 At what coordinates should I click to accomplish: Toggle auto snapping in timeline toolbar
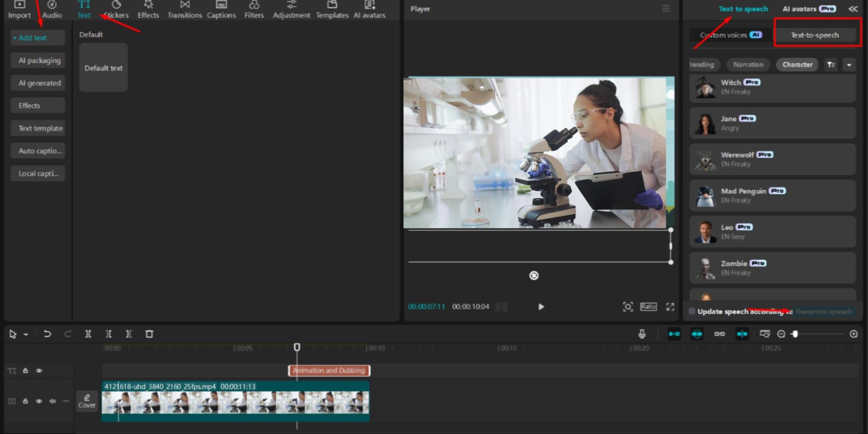point(697,334)
